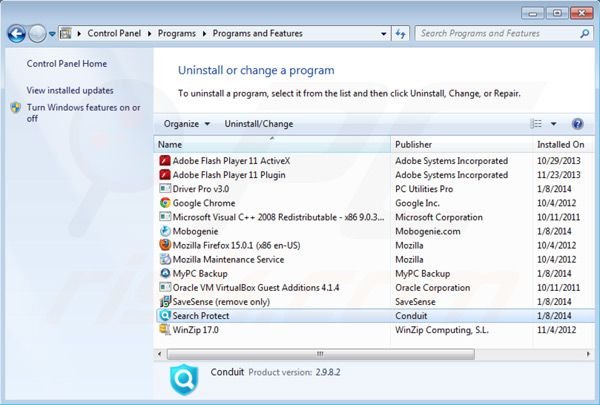Expand chevron after Programs breadcrumb
The image size is (600, 405).
pos(204,34)
